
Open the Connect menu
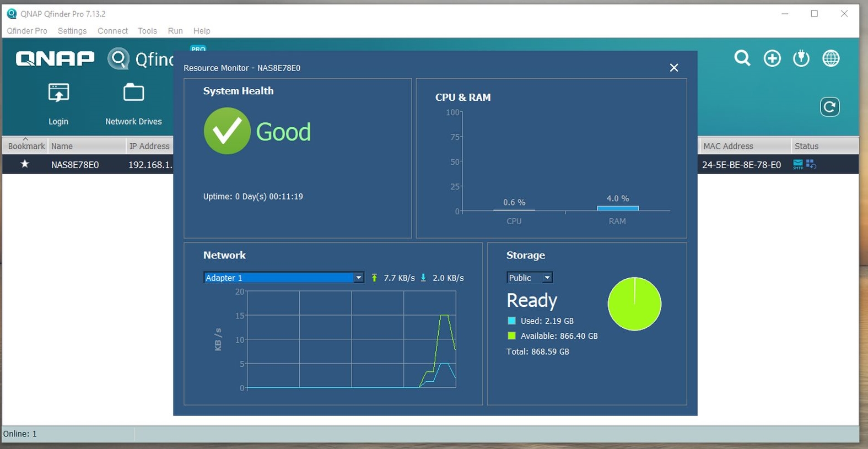pos(112,31)
